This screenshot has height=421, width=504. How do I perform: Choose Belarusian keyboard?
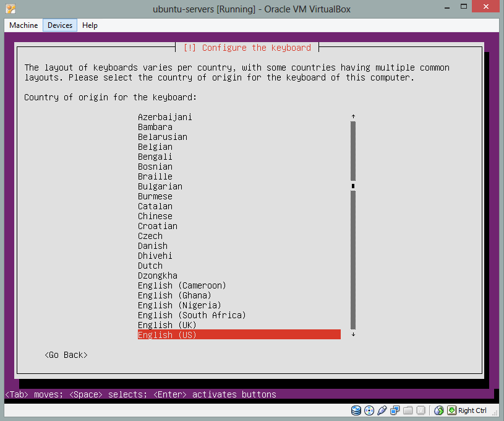[x=162, y=137]
